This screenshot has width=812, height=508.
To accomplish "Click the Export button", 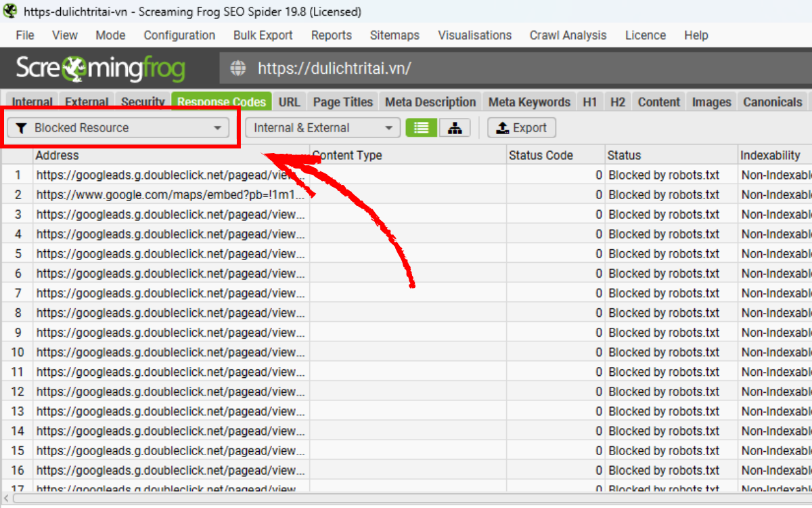I will point(521,128).
